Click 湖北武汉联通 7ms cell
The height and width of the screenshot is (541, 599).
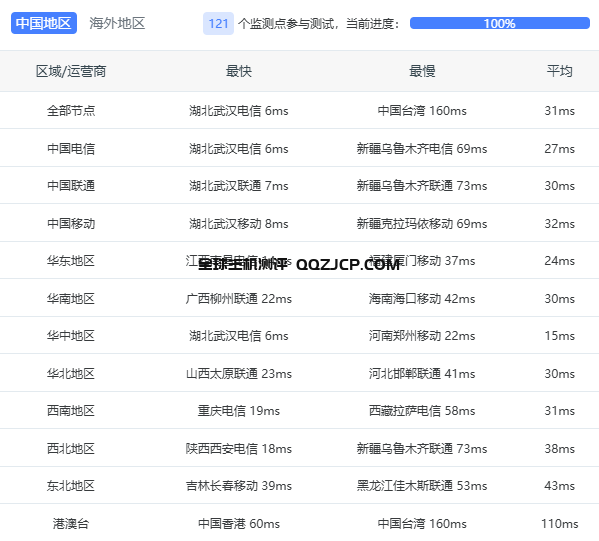239,186
